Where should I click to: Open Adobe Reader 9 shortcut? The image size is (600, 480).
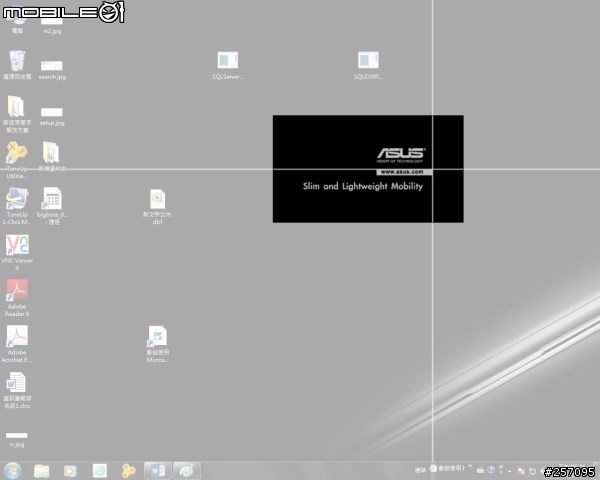(x=17, y=298)
